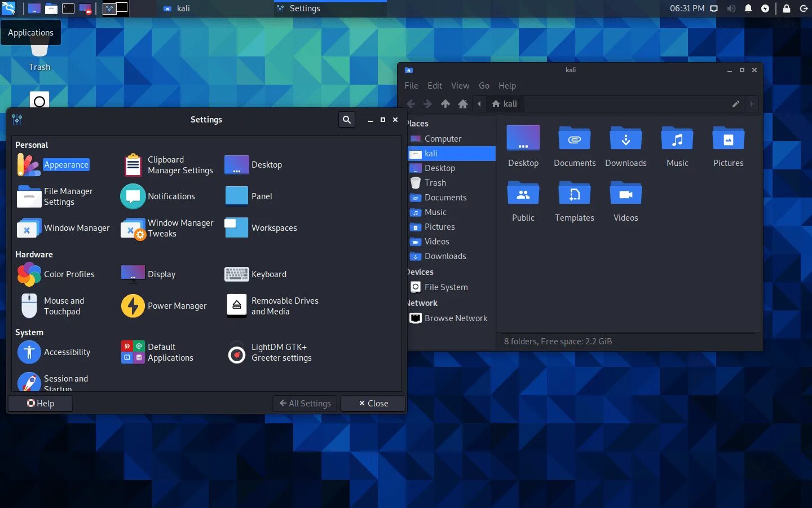Open the Downloads folder in the file manager
This screenshot has width=812, height=508.
click(x=626, y=147)
